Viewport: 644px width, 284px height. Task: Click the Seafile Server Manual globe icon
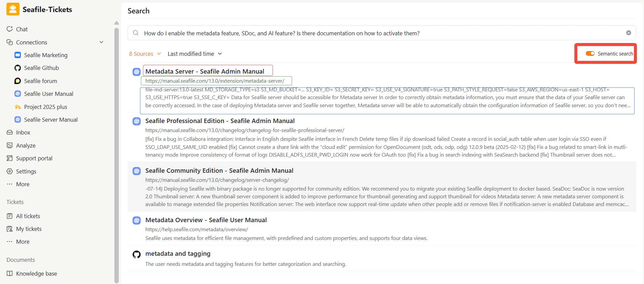[18, 120]
